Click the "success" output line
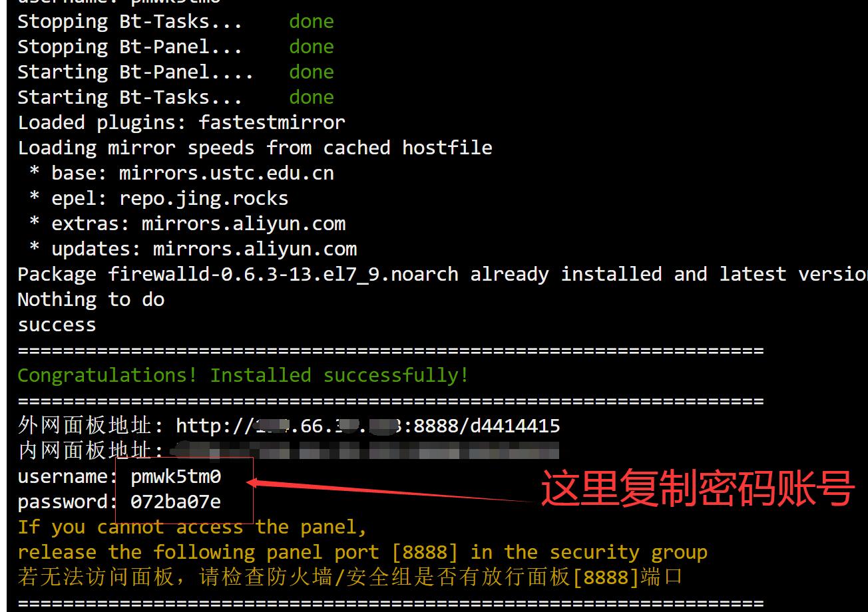Image resolution: width=868 pixels, height=612 pixels. (57, 325)
